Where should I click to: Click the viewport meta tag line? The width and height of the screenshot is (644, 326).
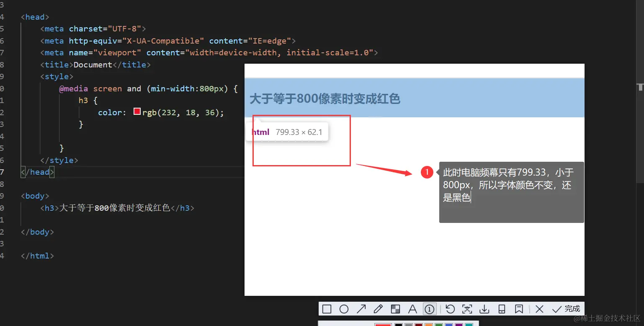tap(209, 53)
